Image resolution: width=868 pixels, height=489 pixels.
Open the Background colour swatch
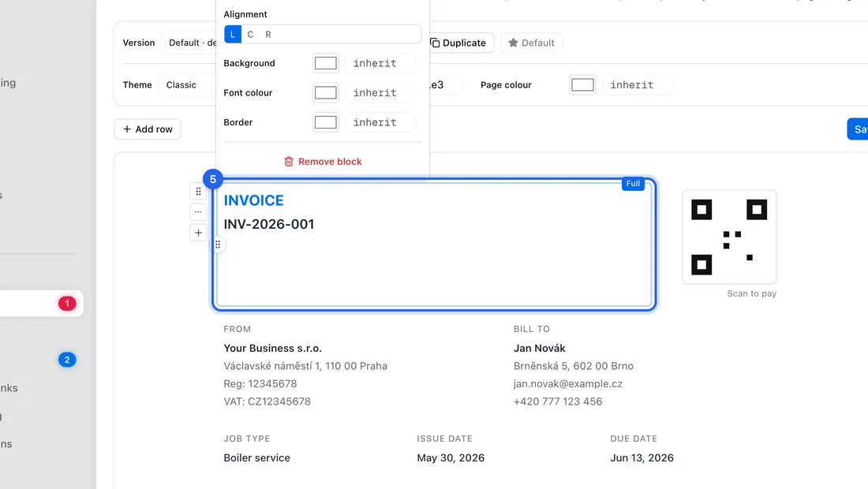click(x=325, y=63)
